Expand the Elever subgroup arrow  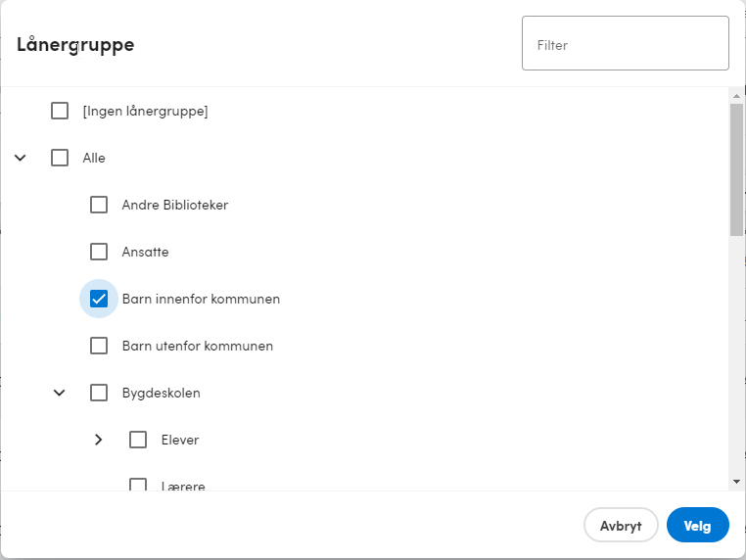(99, 440)
